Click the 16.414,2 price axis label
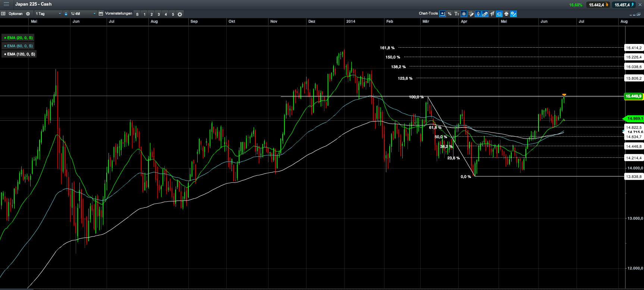This screenshot has height=290, width=644. tap(634, 48)
